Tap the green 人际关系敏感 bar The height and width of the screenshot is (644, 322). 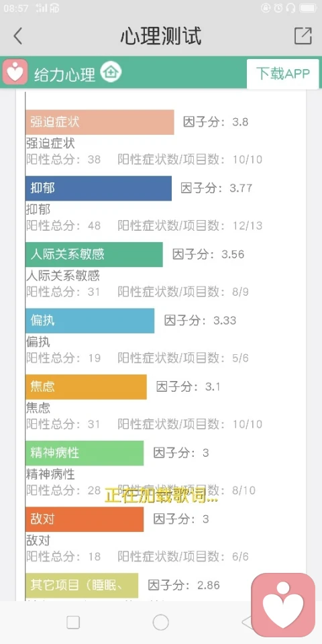pyautogui.click(x=94, y=255)
